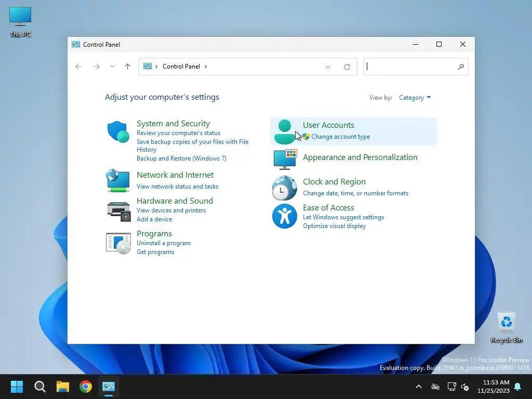Click the Control Panel icon in address bar
Viewport: 532px width, 399px height.
(x=147, y=66)
